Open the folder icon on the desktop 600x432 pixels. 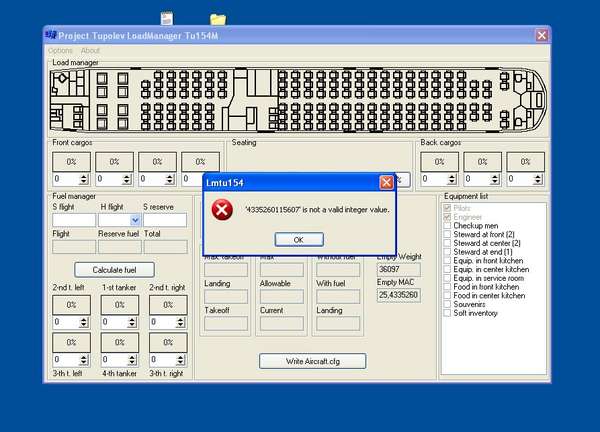[218, 20]
